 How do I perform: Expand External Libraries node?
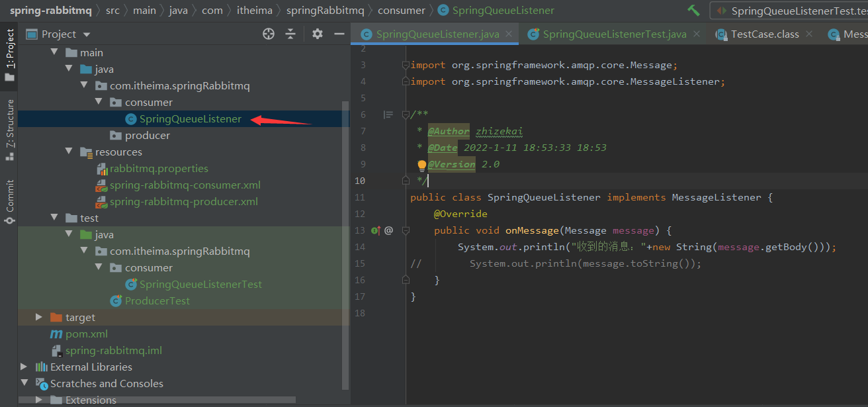(24, 367)
